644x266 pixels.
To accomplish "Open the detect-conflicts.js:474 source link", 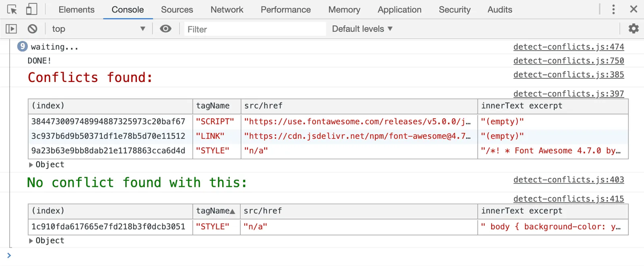I will coord(568,47).
